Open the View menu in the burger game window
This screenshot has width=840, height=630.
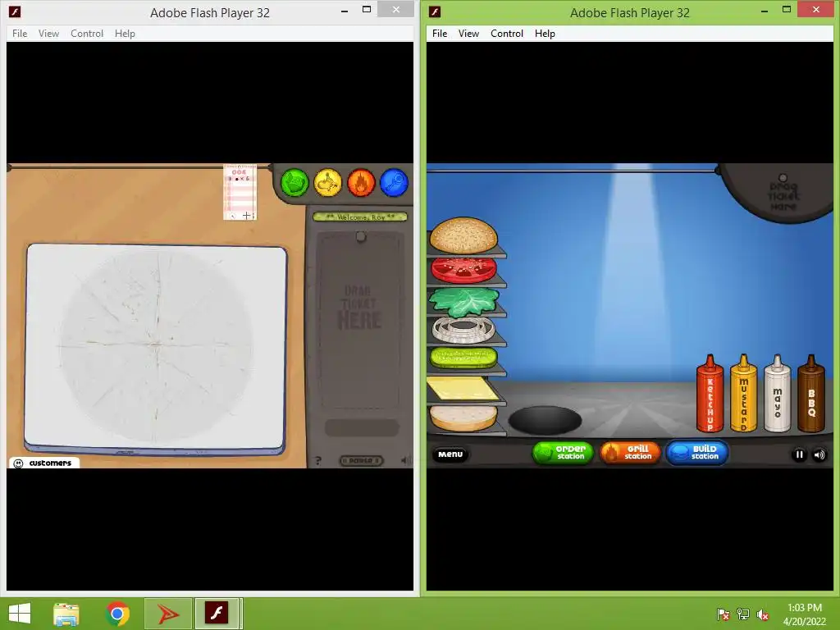468,33
